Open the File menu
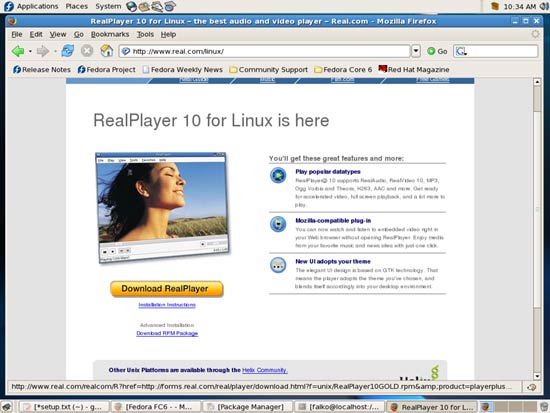Viewport: 550px width, 413px height. [16, 34]
